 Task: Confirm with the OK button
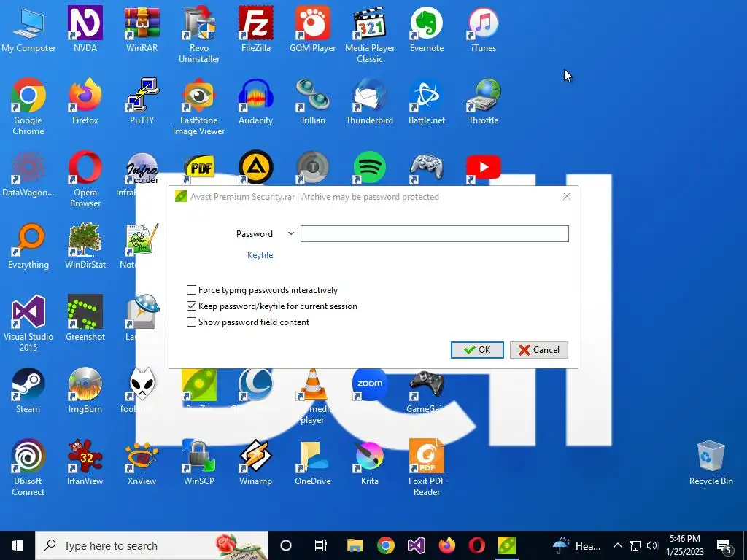point(477,350)
